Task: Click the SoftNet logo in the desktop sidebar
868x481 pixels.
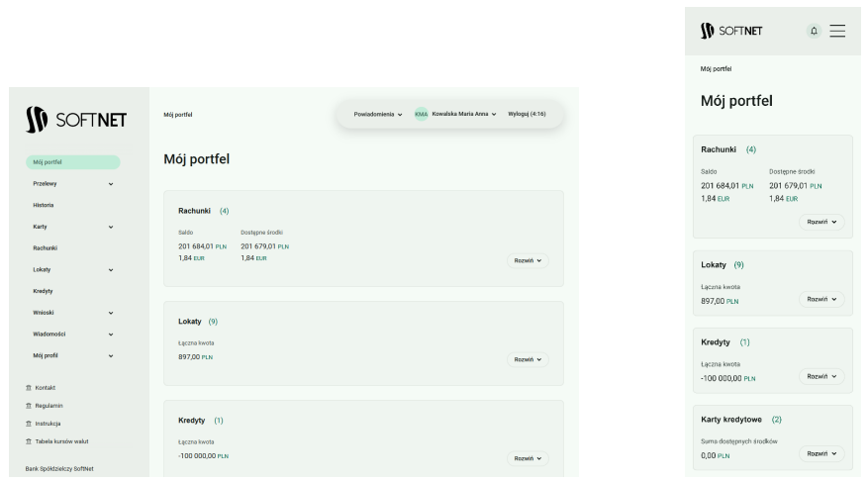Action: click(76, 120)
